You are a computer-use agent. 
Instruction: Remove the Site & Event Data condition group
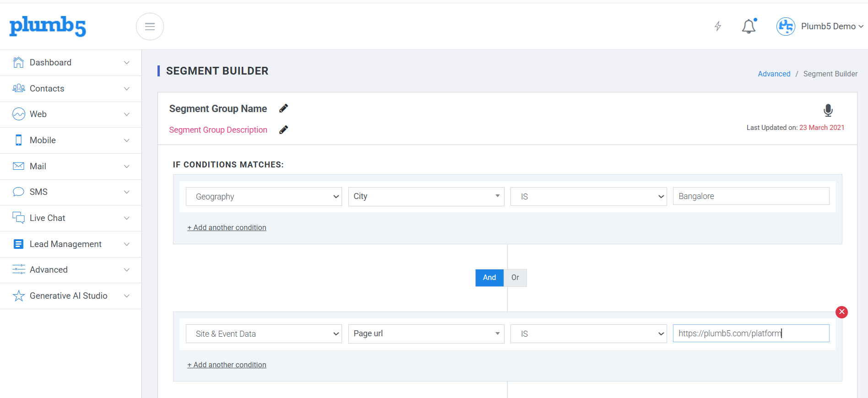click(x=841, y=312)
